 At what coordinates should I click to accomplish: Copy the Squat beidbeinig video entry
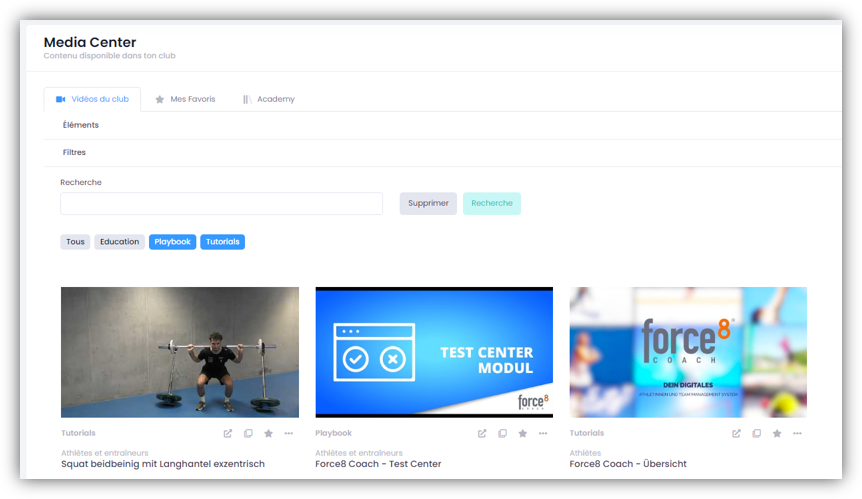pos(248,433)
